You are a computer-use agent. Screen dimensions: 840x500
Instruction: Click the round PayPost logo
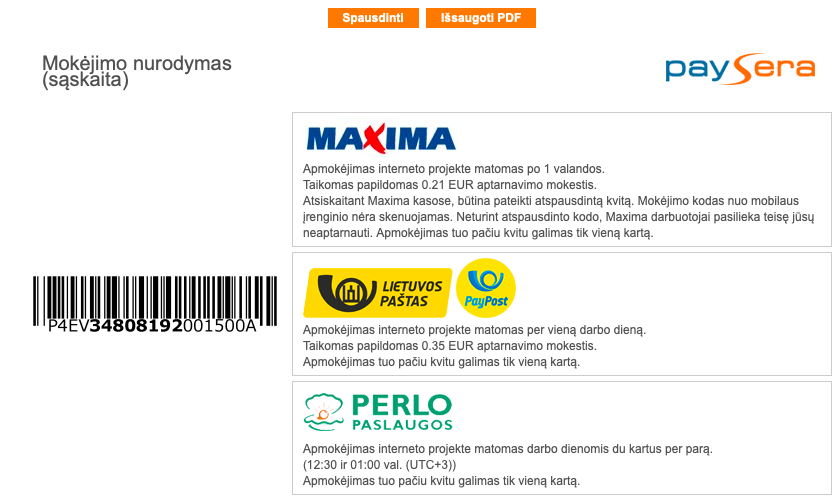(x=486, y=288)
